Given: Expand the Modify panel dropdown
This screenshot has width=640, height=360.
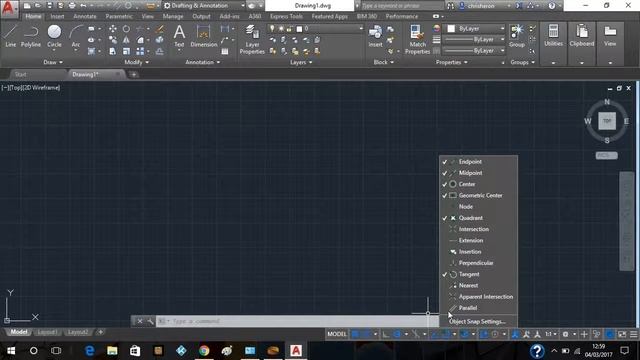Looking at the screenshot, I should (x=136, y=62).
